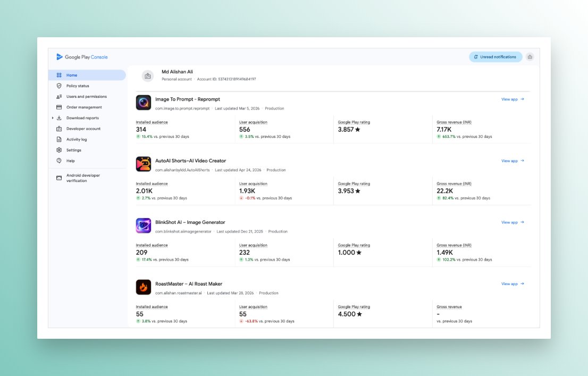Click the Md Alishan Ali account avatar
This screenshot has width=588, height=376.
pyautogui.click(x=148, y=76)
